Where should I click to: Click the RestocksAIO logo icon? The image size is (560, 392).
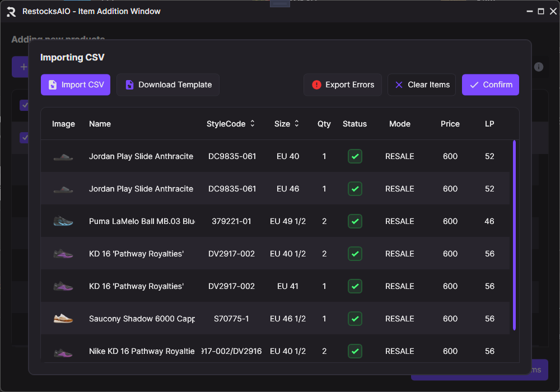pyautogui.click(x=11, y=11)
